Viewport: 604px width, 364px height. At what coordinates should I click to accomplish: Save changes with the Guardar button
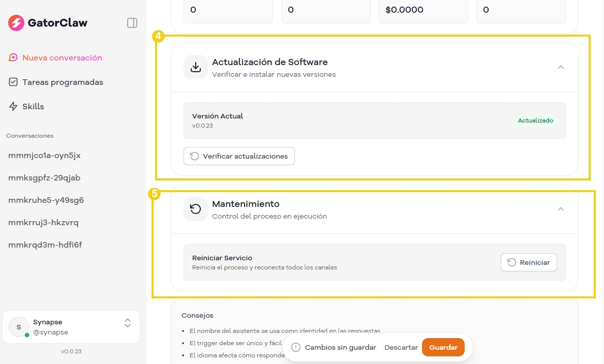[x=443, y=347]
